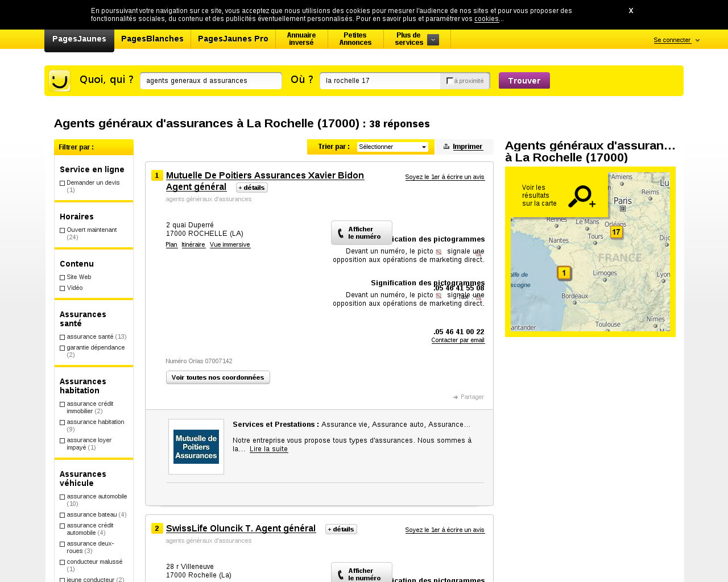This screenshot has width=728, height=582.
Task: Check assurance habitation filter
Action: tap(63, 423)
